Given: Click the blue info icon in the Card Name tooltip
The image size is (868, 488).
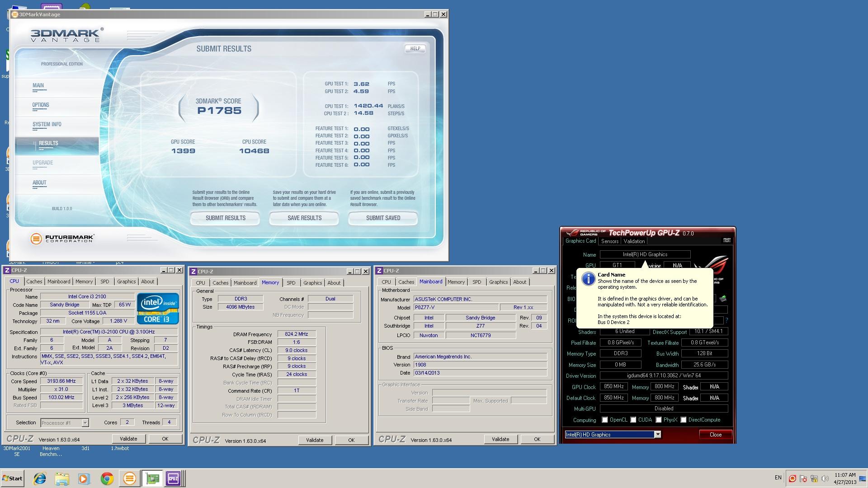Looking at the screenshot, I should pos(588,278).
